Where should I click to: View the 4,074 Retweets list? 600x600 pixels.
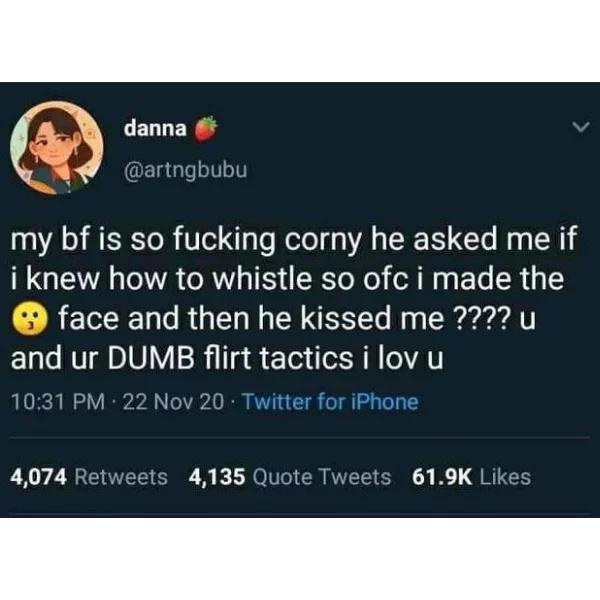89,477
